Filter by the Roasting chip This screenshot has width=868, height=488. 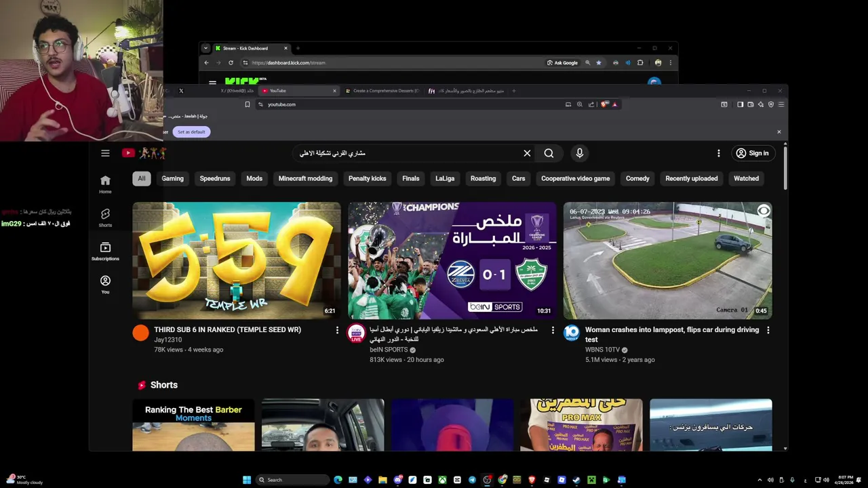(483, 178)
